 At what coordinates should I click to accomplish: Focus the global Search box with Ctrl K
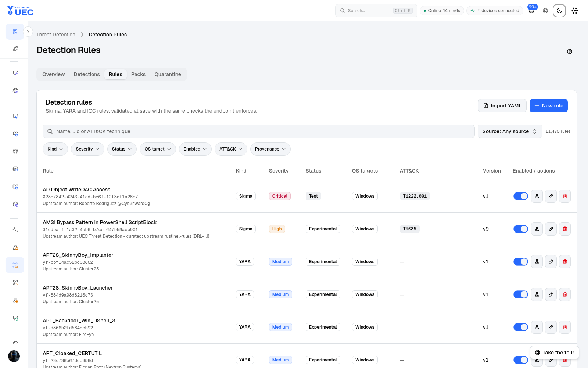click(x=376, y=11)
